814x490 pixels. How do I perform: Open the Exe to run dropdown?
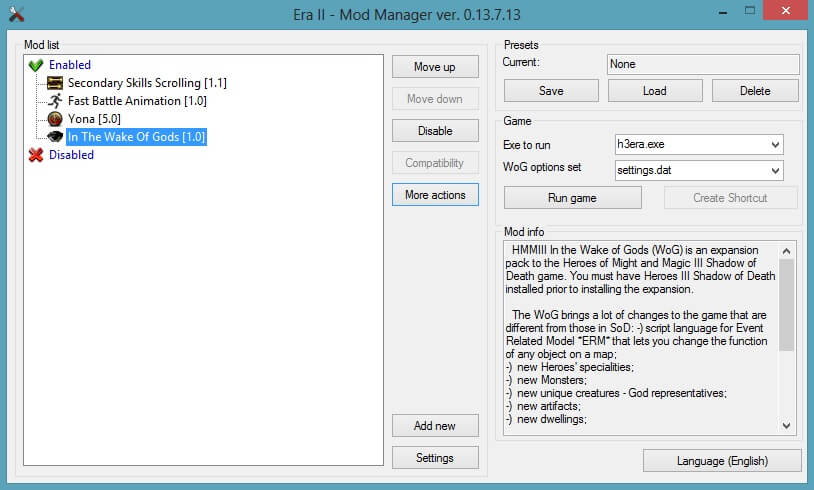pyautogui.click(x=776, y=146)
